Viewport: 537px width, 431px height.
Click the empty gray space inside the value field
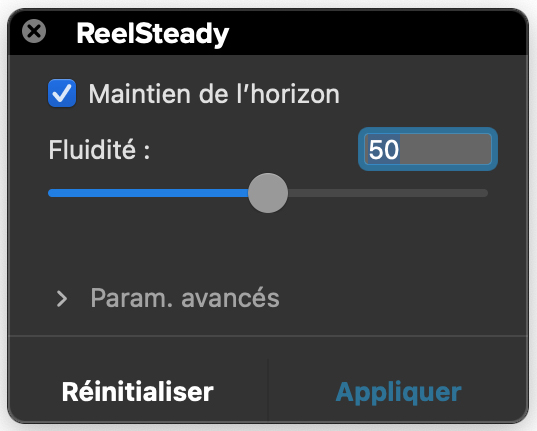pos(445,149)
